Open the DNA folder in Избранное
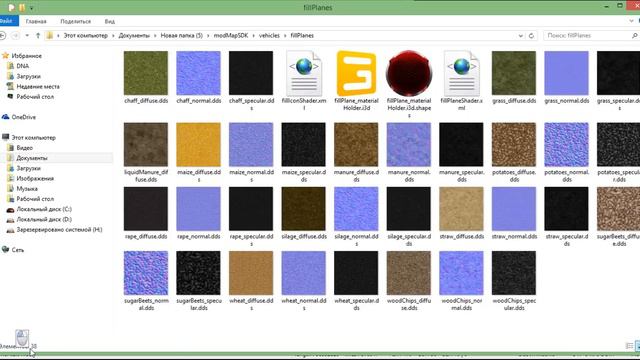Image resolution: width=640 pixels, height=360 pixels. coord(22,66)
